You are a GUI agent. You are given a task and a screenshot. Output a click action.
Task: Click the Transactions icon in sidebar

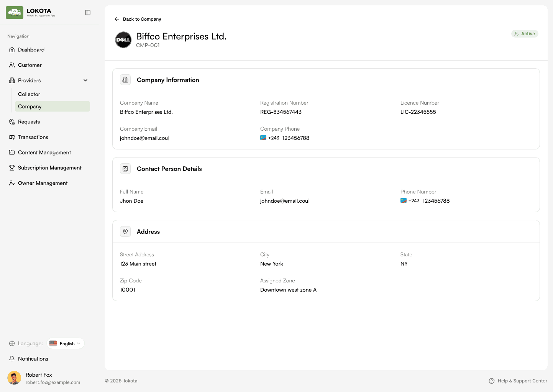pyautogui.click(x=12, y=137)
